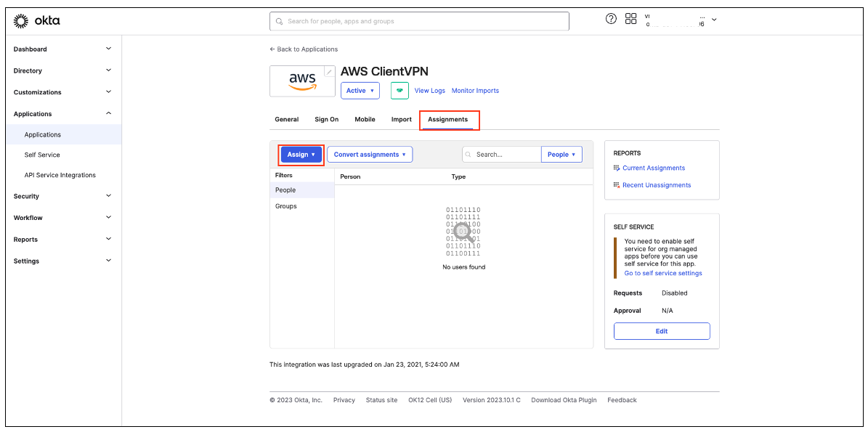Open Self Service in sidebar
Image resolution: width=868 pixels, height=432 pixels.
click(42, 155)
